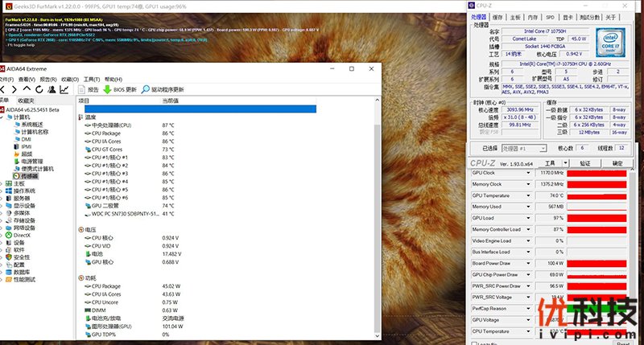Expand the 工具 tools dropdown arrow in CPU-Z
This screenshot has height=345, width=644.
[x=565, y=163]
